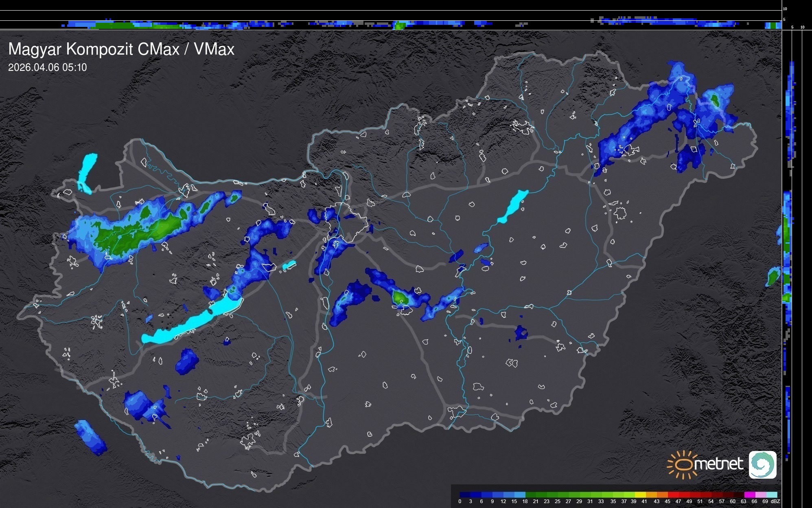The image size is (812, 508).
Task: Click the white metnet wordmark text
Action: 719,464
